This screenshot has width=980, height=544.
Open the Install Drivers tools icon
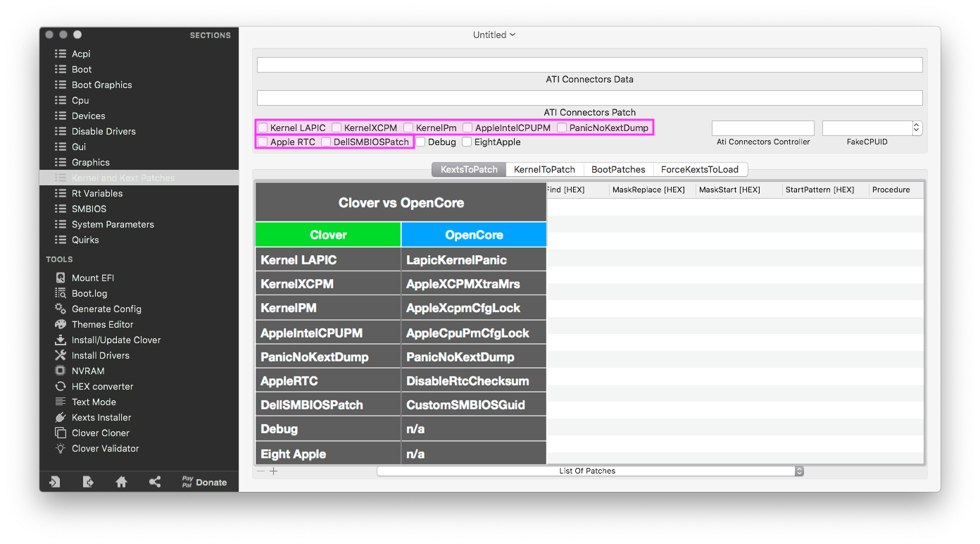pos(61,355)
